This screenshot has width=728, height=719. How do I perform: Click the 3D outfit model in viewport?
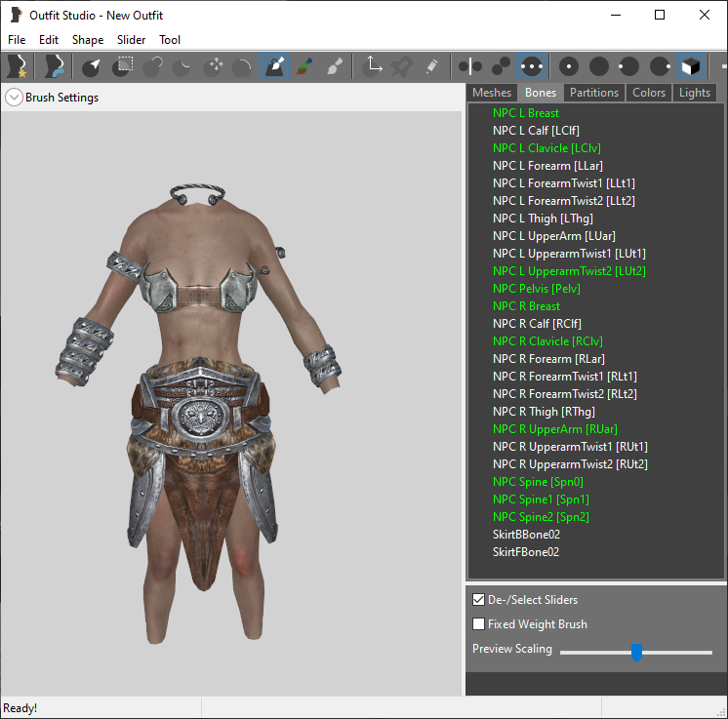tap(200, 413)
